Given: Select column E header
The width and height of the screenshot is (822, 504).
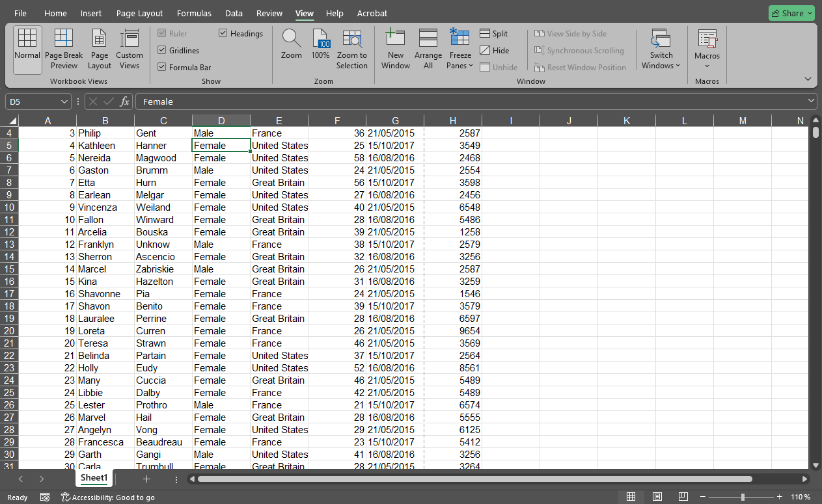Looking at the screenshot, I should point(279,120).
